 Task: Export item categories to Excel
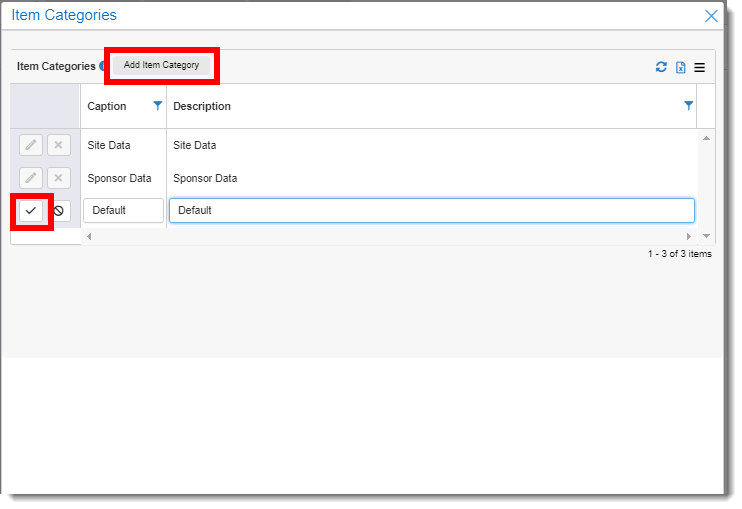(x=680, y=68)
